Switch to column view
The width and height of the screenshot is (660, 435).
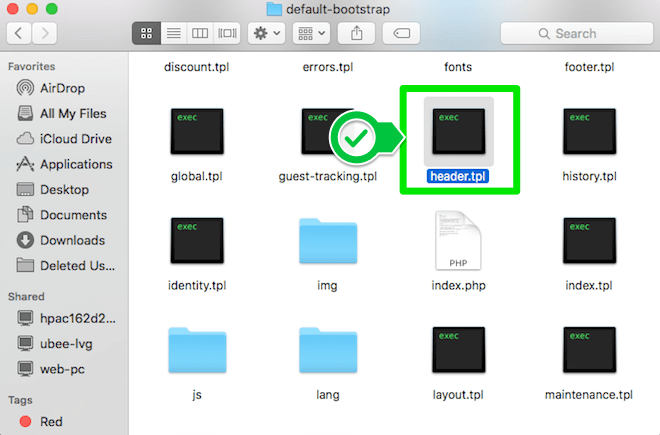coord(200,33)
